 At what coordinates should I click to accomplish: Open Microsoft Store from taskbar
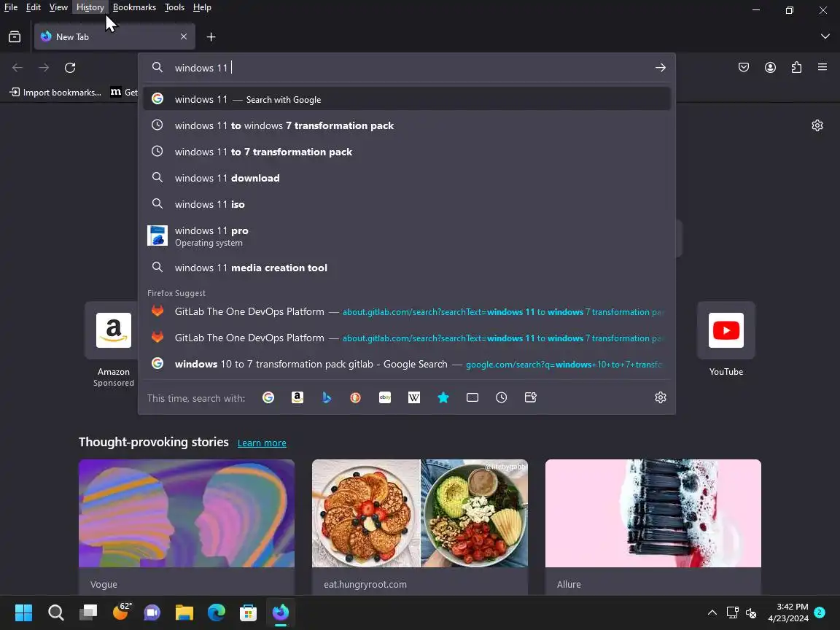pos(248,612)
